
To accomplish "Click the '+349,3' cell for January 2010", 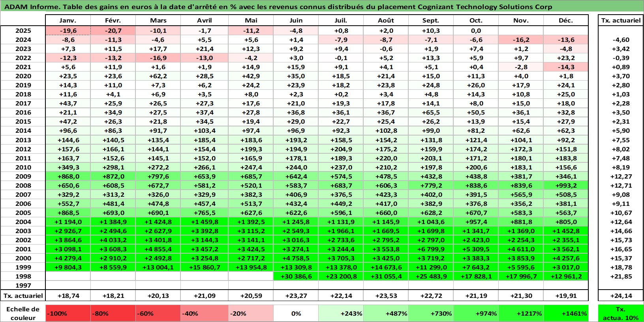I will [68, 167].
